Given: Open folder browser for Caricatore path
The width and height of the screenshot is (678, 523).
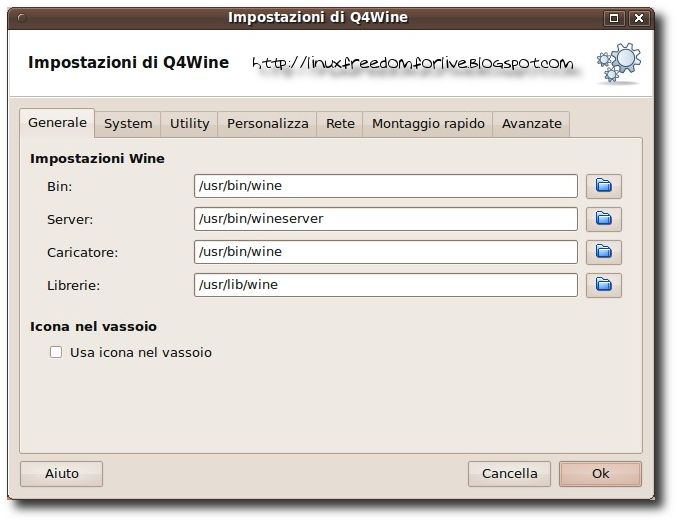Looking at the screenshot, I should point(603,252).
